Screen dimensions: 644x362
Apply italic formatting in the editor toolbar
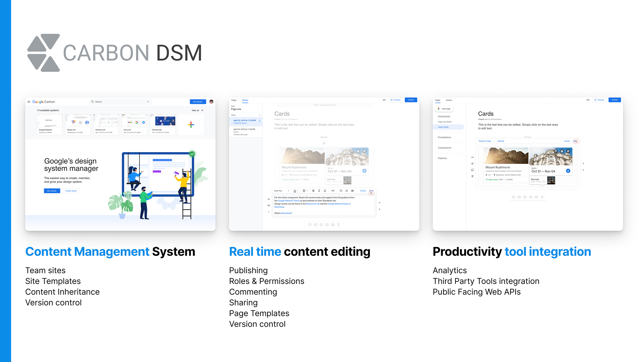[x=319, y=191]
